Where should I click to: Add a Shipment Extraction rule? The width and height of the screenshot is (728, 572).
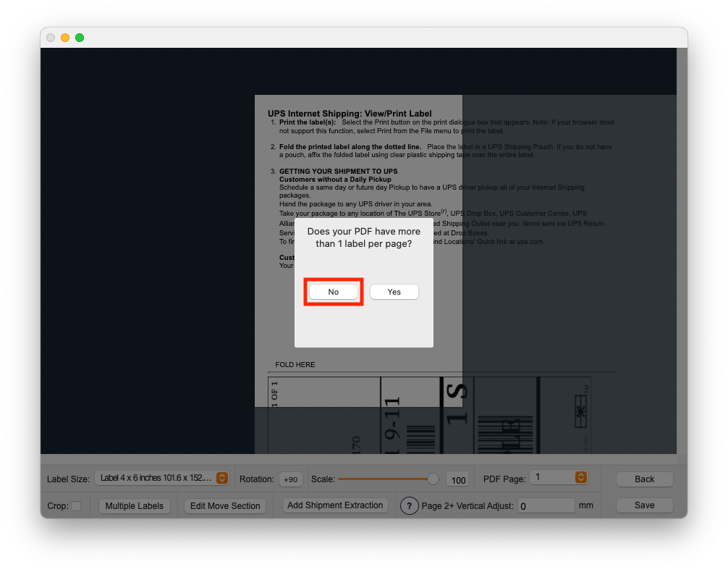point(335,505)
